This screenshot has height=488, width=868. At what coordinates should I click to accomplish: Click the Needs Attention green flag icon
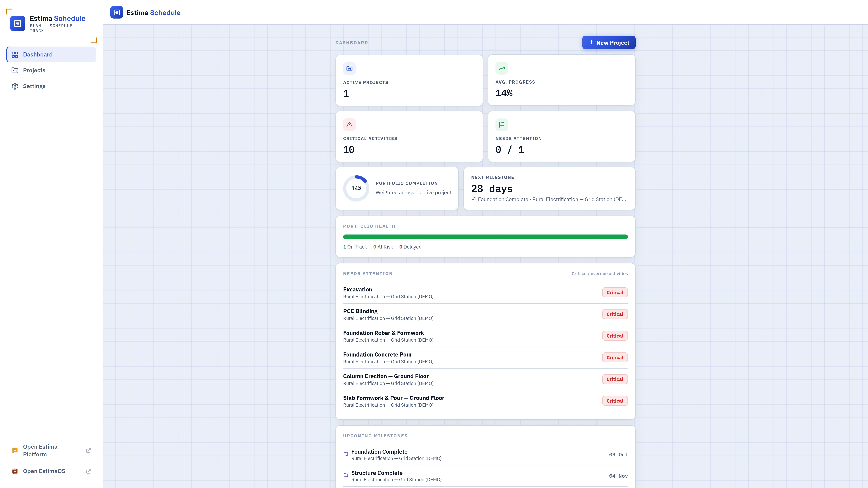click(x=502, y=125)
